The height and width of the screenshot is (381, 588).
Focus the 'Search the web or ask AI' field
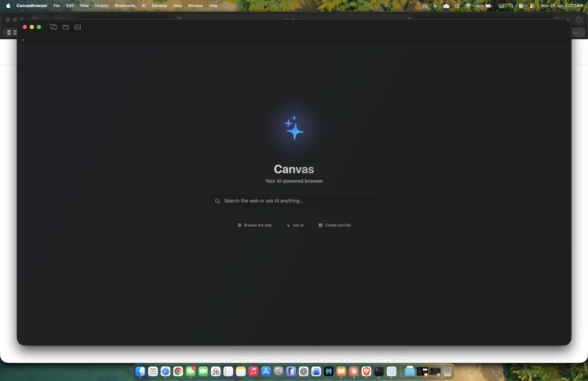296,201
